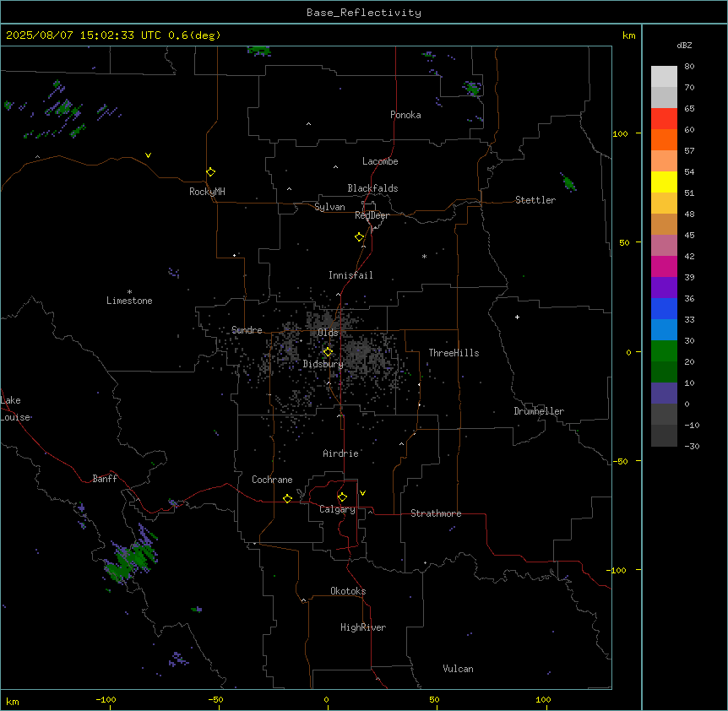Select the bright yellow 51-54 dBZ swatch

click(664, 182)
